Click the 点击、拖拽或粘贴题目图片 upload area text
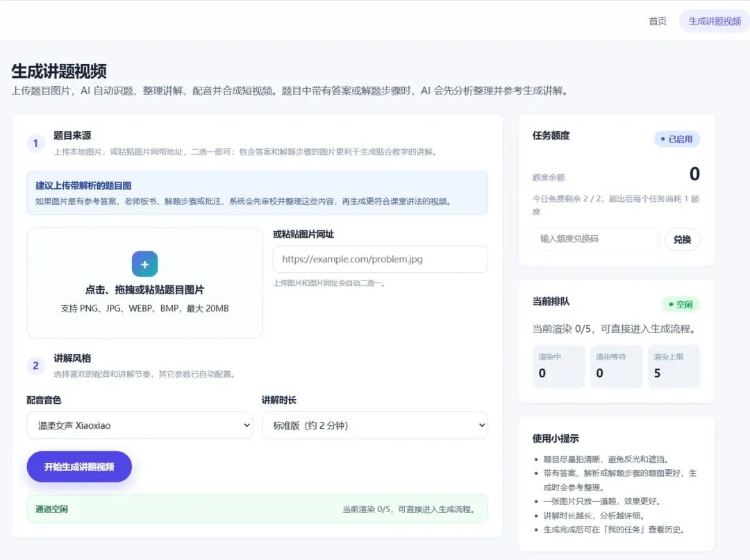Viewport: 750px width, 560px height. 144,289
